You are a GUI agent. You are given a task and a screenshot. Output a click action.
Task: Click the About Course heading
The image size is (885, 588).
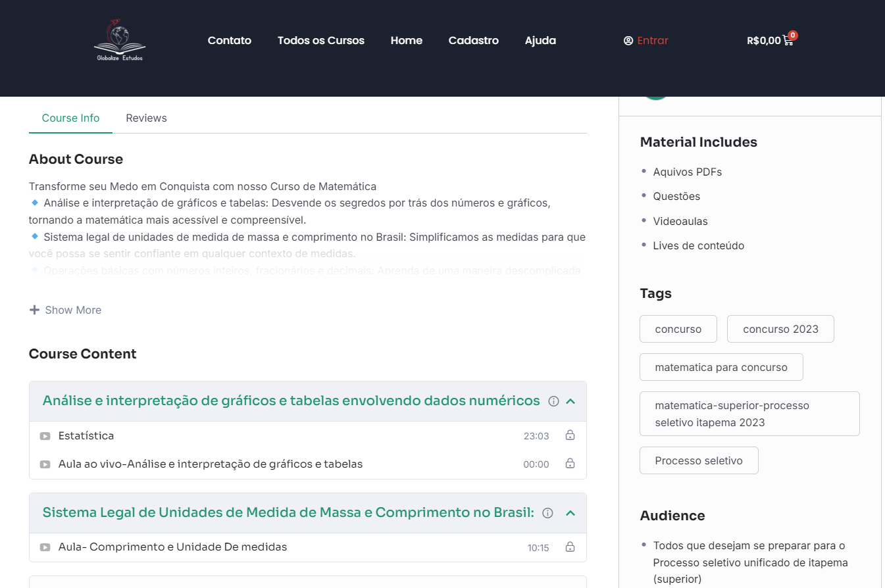coord(76,159)
